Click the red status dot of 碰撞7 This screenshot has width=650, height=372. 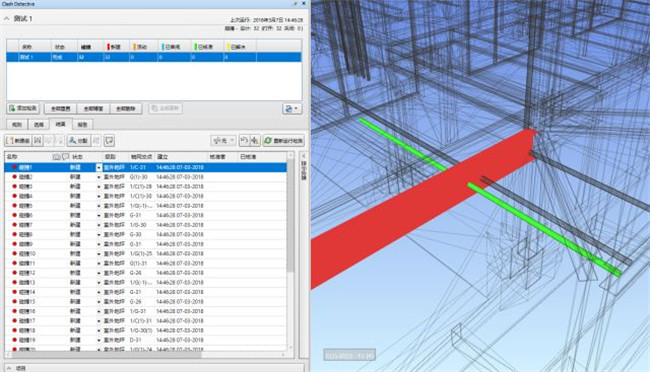pos(15,225)
